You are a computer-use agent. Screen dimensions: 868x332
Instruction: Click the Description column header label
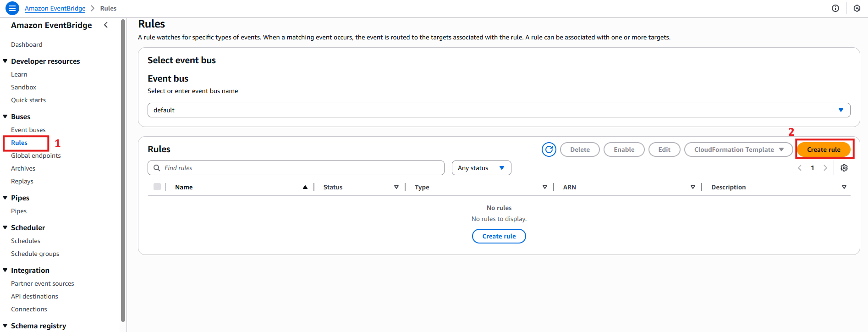click(729, 187)
